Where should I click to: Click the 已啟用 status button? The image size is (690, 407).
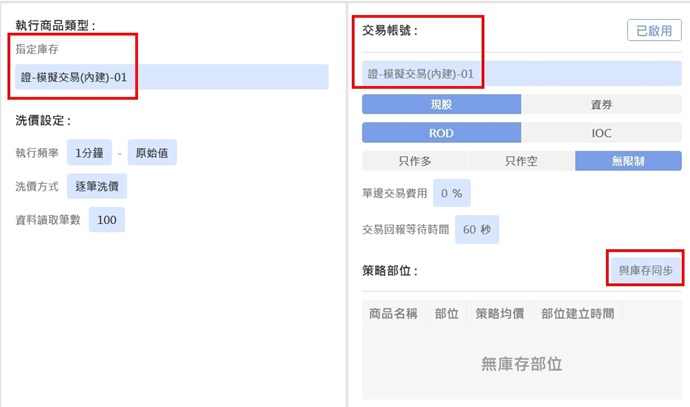[x=654, y=31]
